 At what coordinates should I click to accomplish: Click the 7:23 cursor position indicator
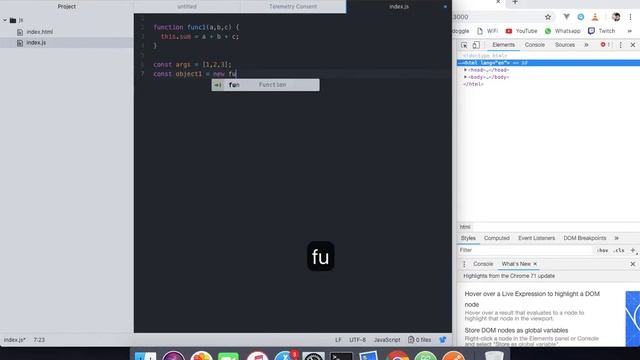[x=39, y=340]
